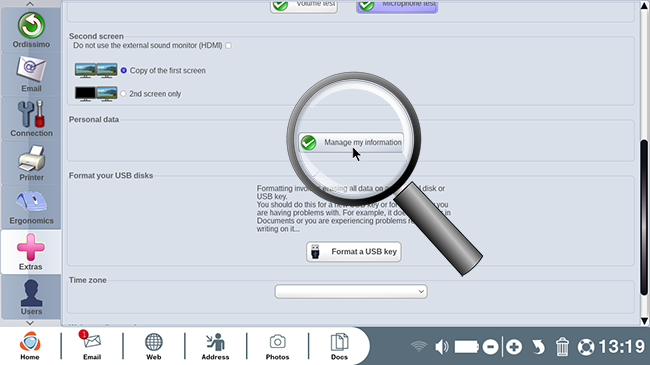Zoom out with the minus icon

(490, 347)
